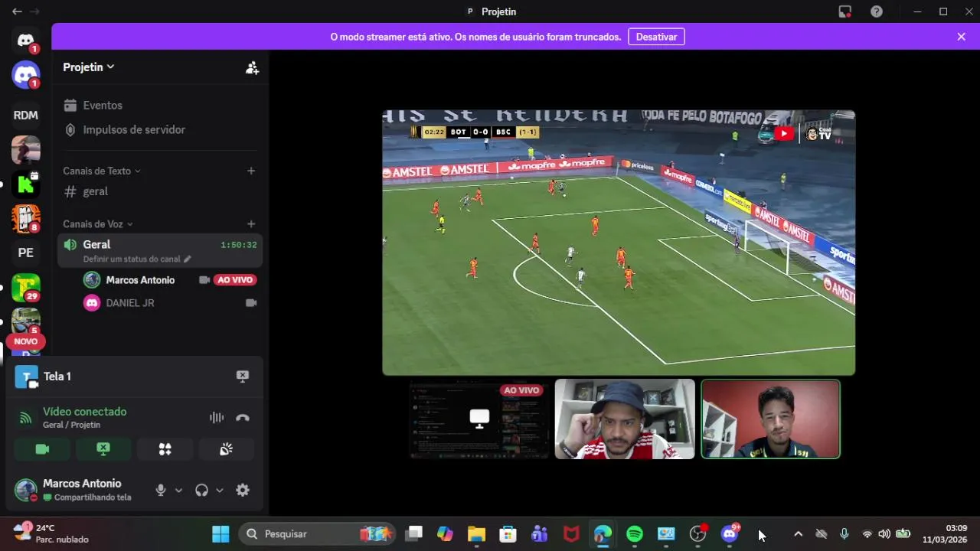
Task: Open audio output options arrow
Action: (x=220, y=491)
